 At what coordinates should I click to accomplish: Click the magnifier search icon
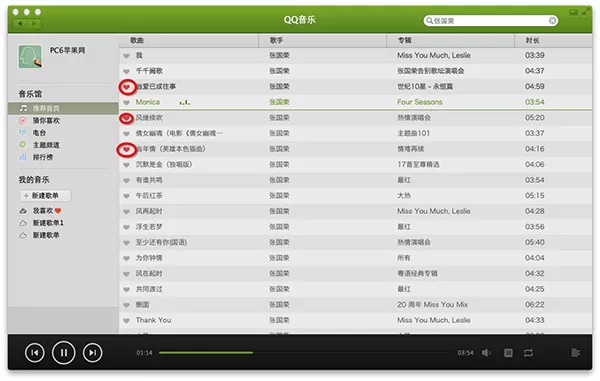pyautogui.click(x=429, y=21)
